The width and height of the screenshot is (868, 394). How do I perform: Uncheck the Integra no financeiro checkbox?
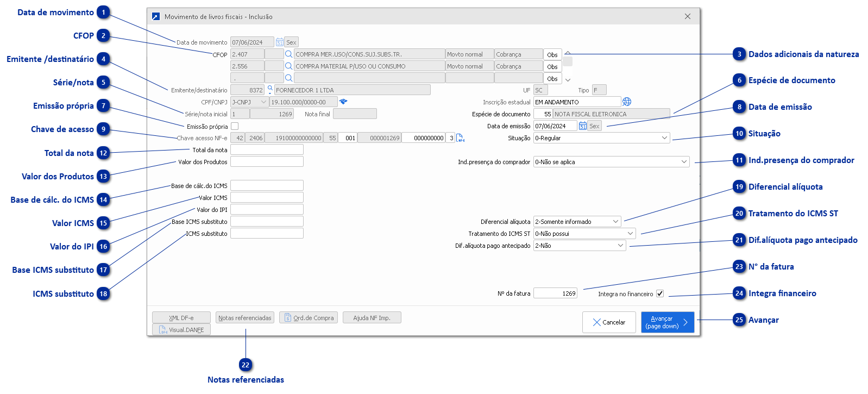coord(660,293)
